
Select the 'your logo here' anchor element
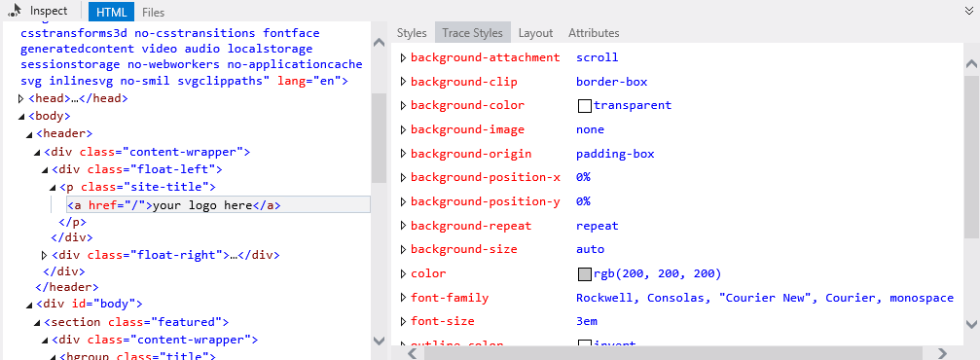(218, 205)
